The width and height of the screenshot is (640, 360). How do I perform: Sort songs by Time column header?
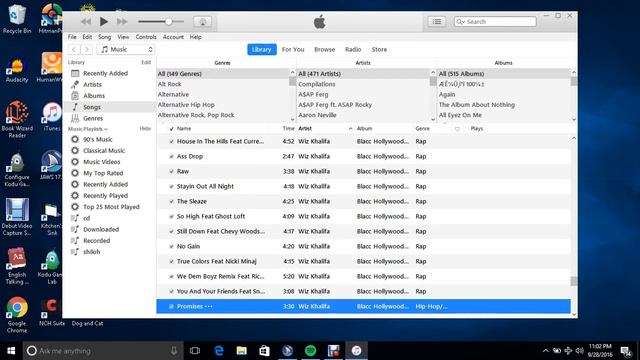tap(288, 129)
